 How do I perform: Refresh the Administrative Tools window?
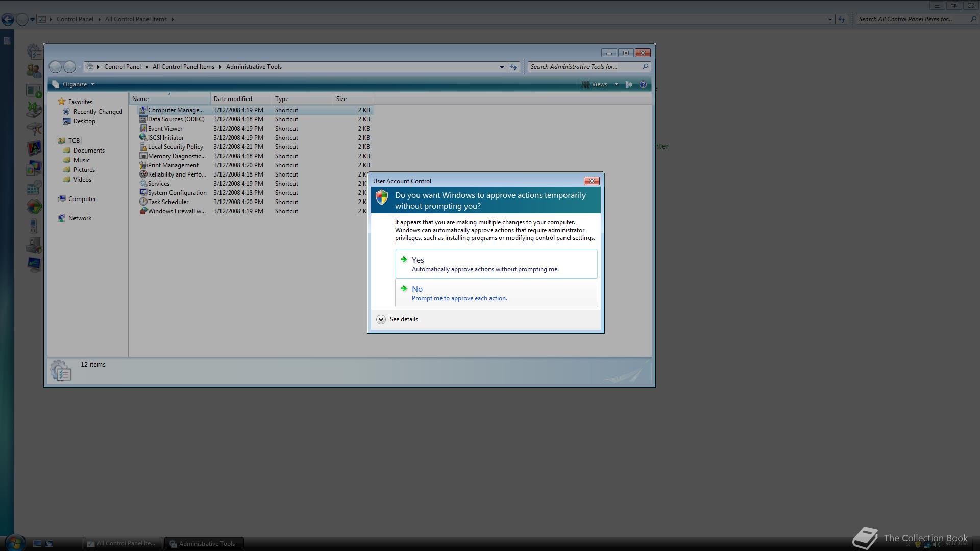[513, 67]
